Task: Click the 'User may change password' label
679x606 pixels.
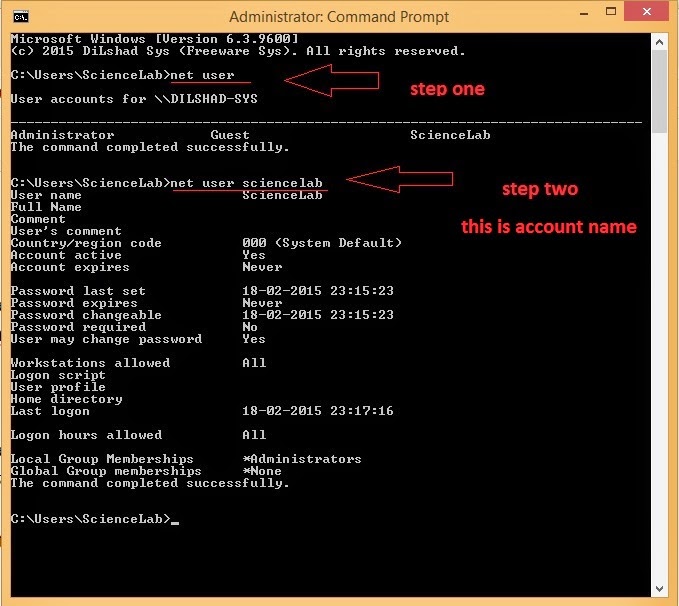Action: [x=106, y=339]
